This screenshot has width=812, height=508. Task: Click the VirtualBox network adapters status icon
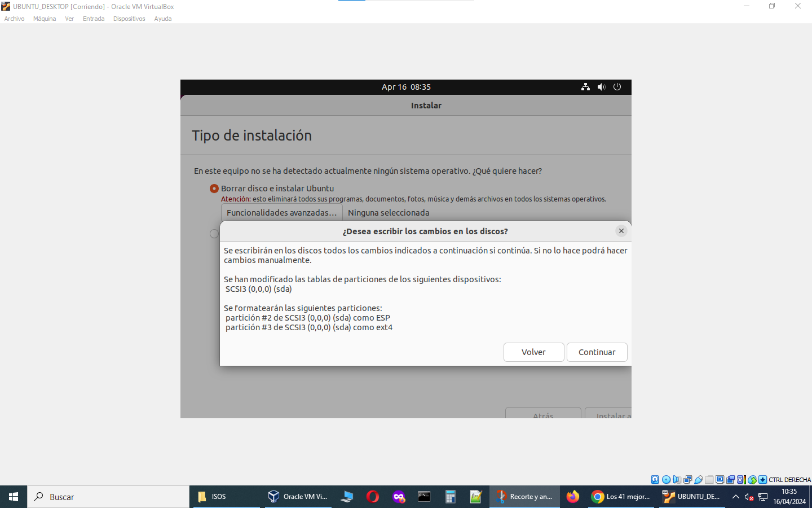(x=687, y=480)
